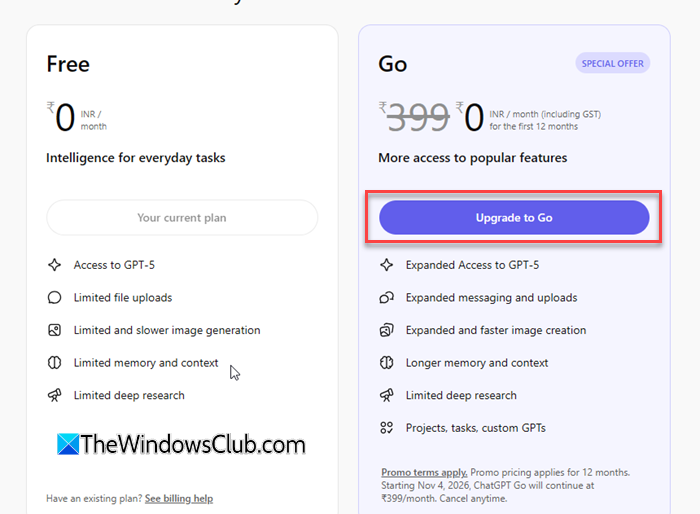Click the grid icon beside Projects, tasks, custom GPTs
Screen dimensions: 700x514
387,428
